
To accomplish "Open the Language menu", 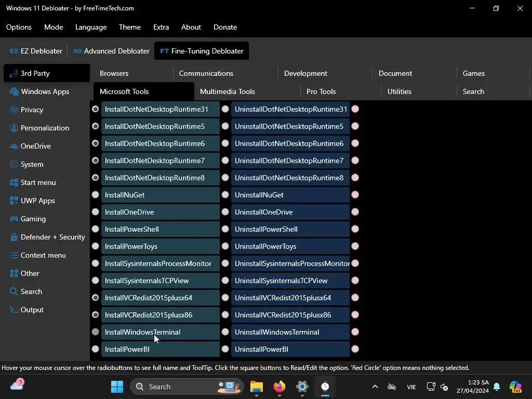I will tap(91, 27).
